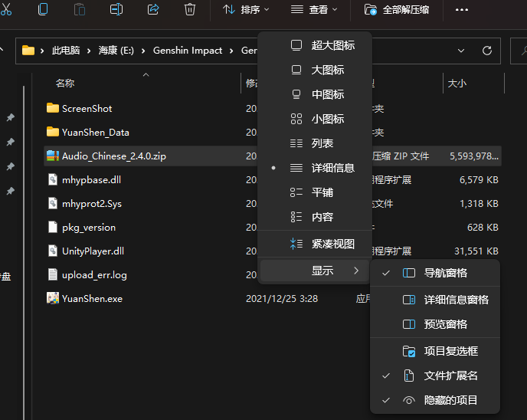
Task: Select the pkg_version file icon
Action: point(52,227)
